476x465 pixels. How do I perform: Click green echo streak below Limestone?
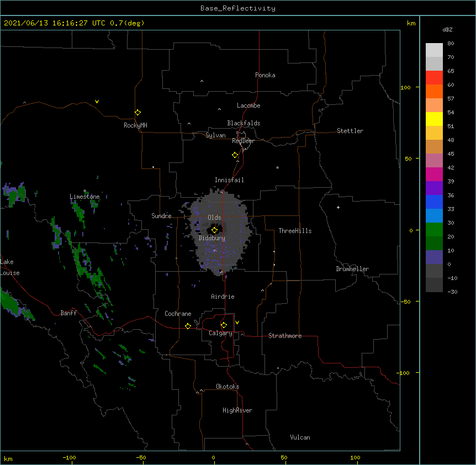coord(79,213)
